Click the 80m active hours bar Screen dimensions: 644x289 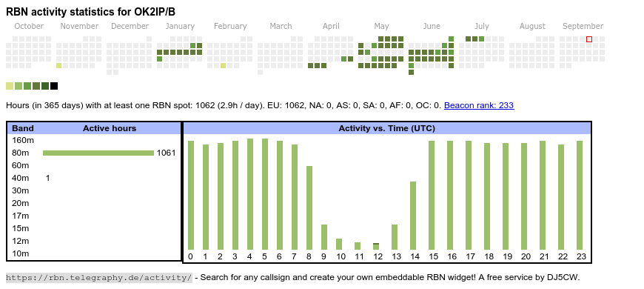(x=98, y=153)
